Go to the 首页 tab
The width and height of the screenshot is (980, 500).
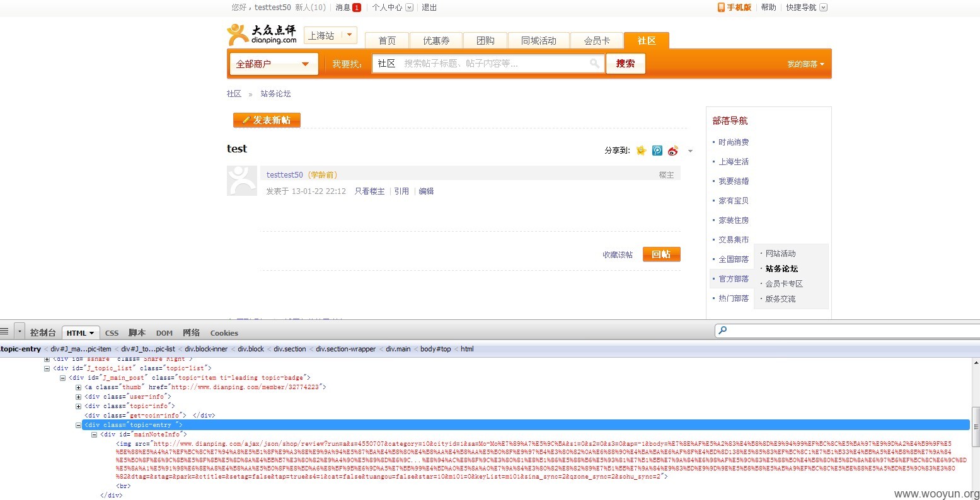click(x=387, y=40)
